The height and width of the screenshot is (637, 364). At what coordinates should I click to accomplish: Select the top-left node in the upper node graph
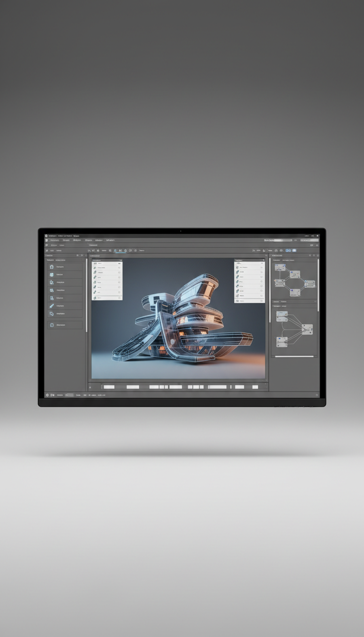point(280,268)
